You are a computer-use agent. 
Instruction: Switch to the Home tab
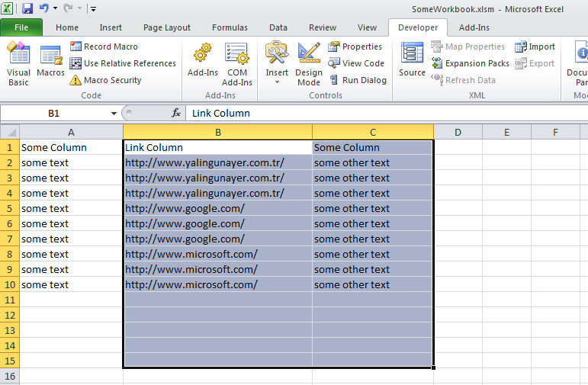point(67,27)
